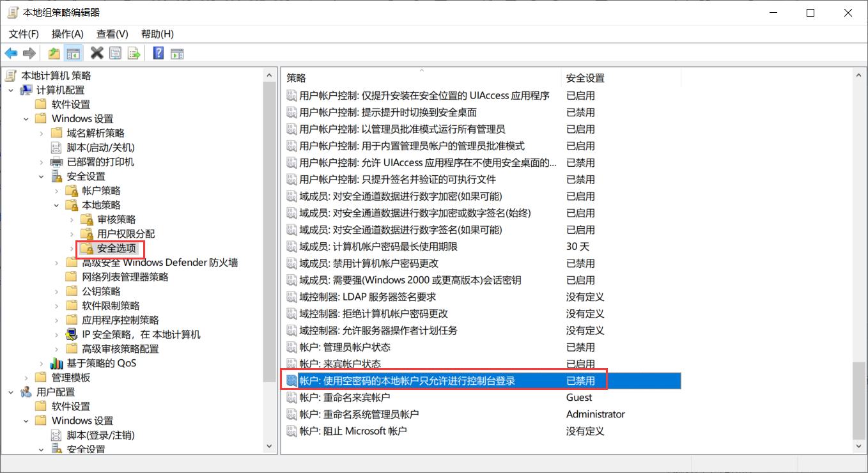Click the policy icon beside 域成员: 禁用计算机帐户密码更改
Screen dimensions: 868x473
[x=291, y=263]
